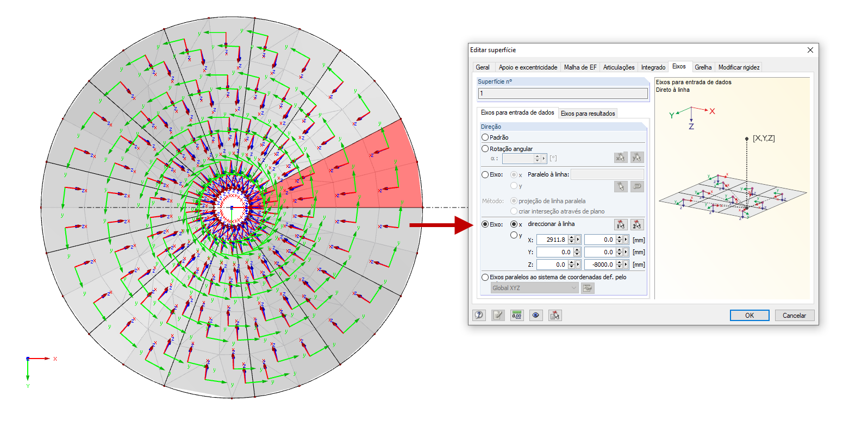Click the stepper on Y first 0.0 field

click(x=577, y=252)
